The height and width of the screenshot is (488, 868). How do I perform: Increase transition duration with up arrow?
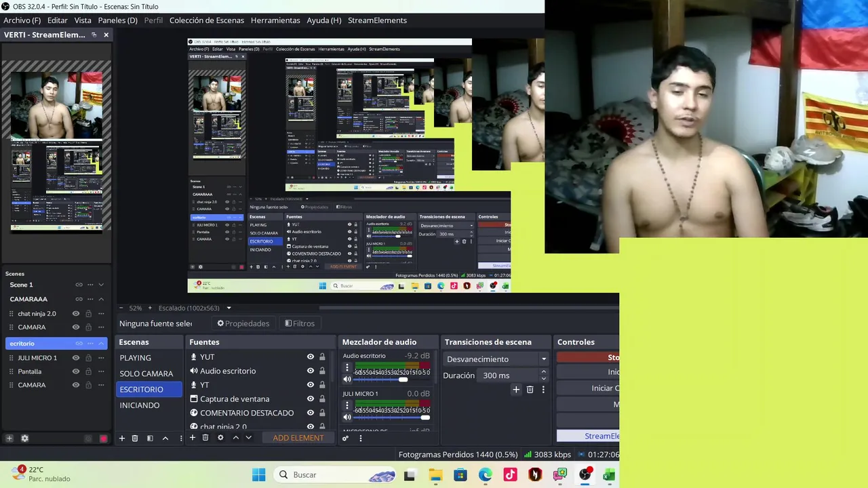543,372
